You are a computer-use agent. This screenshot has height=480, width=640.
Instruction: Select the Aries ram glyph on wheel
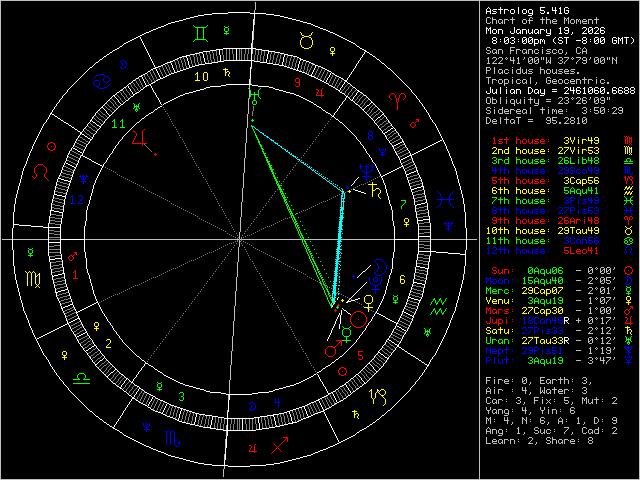point(398,101)
